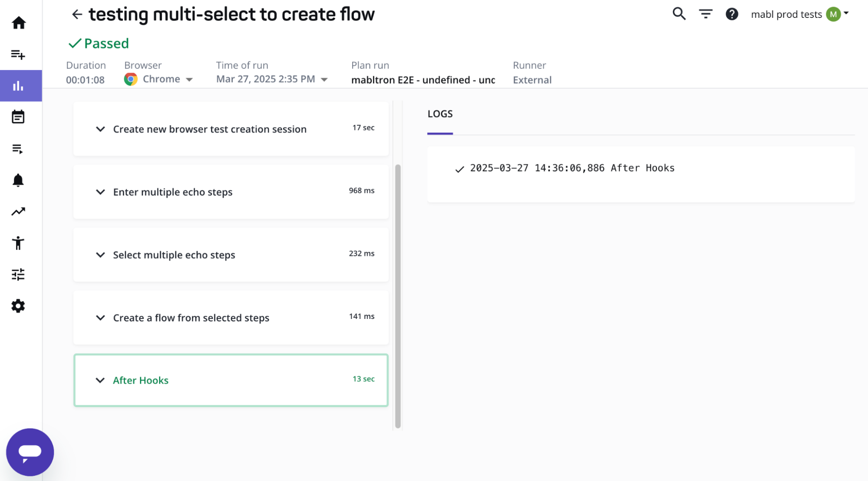The height and width of the screenshot is (481, 868).
Task: Open the help question mark icon
Action: click(x=732, y=14)
